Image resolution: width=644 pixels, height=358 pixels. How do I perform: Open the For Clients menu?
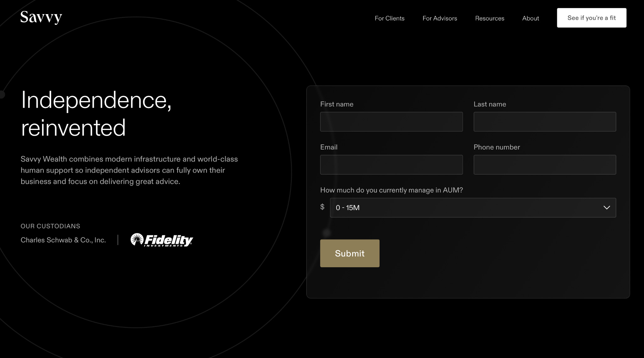(389, 18)
